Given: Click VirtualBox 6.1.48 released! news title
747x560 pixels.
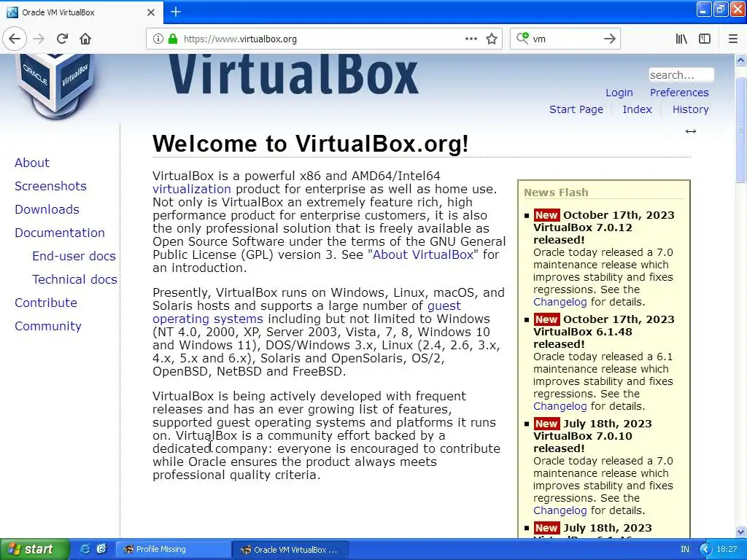Looking at the screenshot, I should (x=583, y=338).
